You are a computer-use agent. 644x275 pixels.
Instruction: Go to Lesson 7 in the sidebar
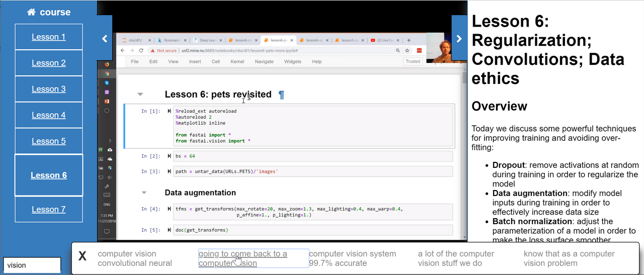click(x=49, y=209)
